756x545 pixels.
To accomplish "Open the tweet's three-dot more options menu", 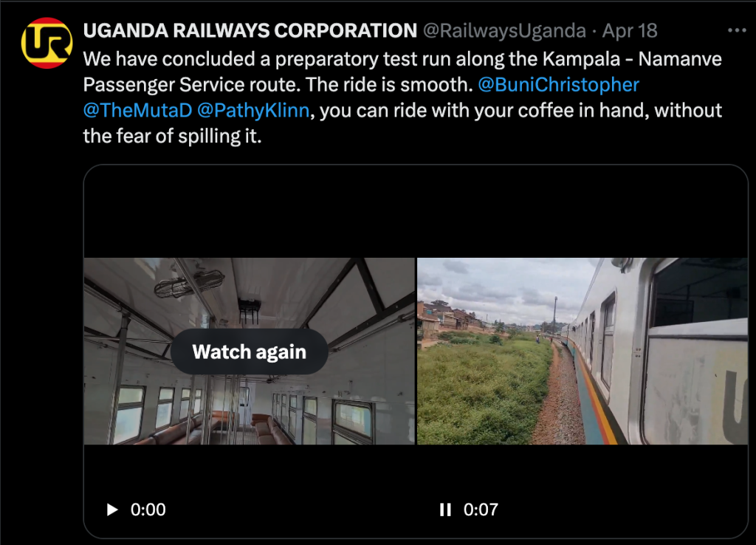I will [x=738, y=31].
